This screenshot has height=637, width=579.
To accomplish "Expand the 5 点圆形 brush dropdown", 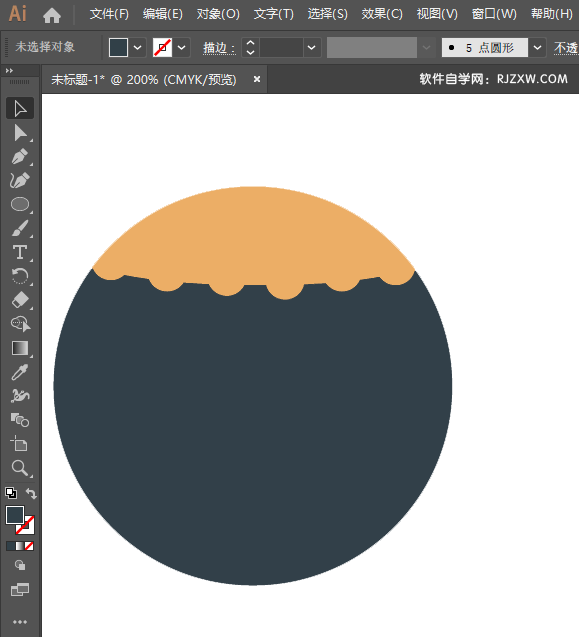I will pos(537,48).
